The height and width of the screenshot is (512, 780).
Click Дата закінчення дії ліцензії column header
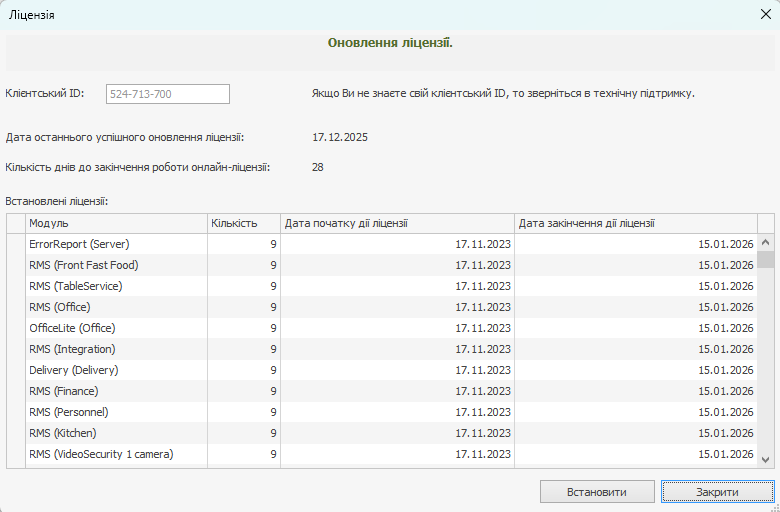pyautogui.click(x=635, y=223)
